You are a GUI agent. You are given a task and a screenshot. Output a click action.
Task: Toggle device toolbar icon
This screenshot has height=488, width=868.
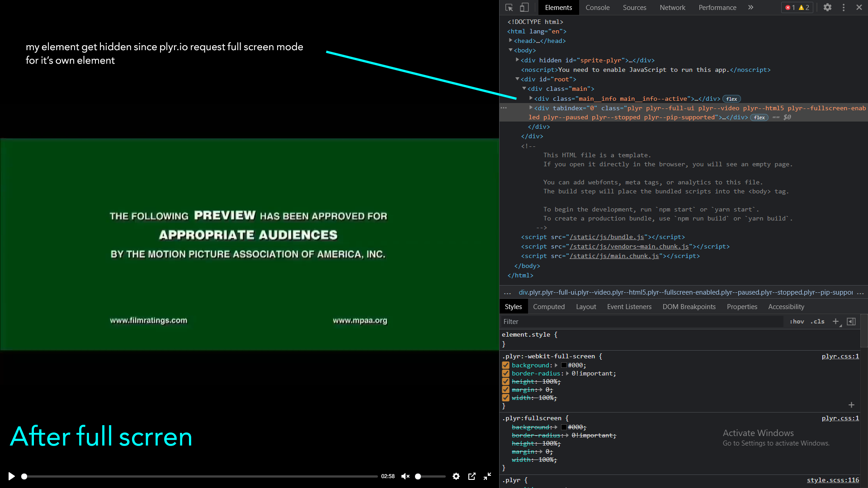524,8
